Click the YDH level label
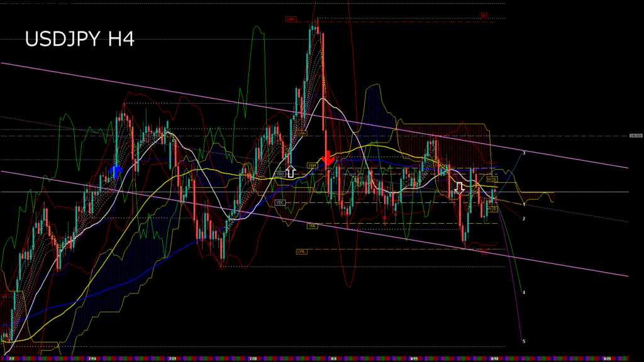 tap(311, 165)
